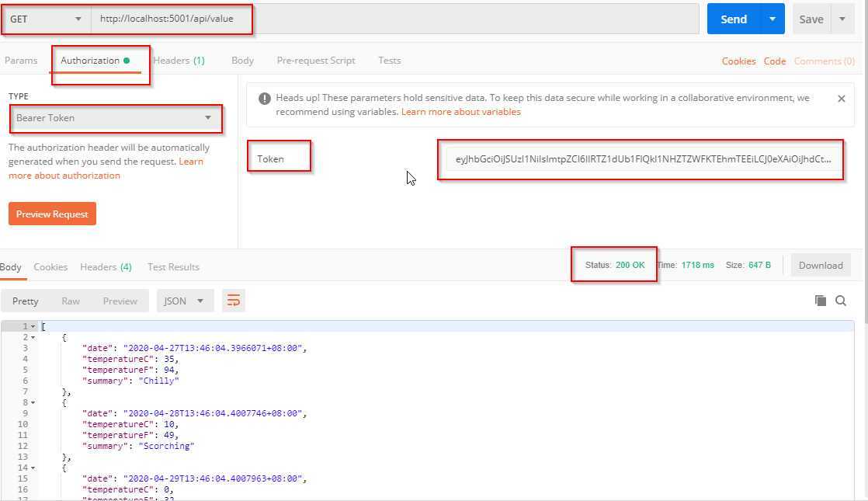Image resolution: width=868 pixels, height=501 pixels.
Task: Collapse the object at line 2
Action: coord(33,337)
